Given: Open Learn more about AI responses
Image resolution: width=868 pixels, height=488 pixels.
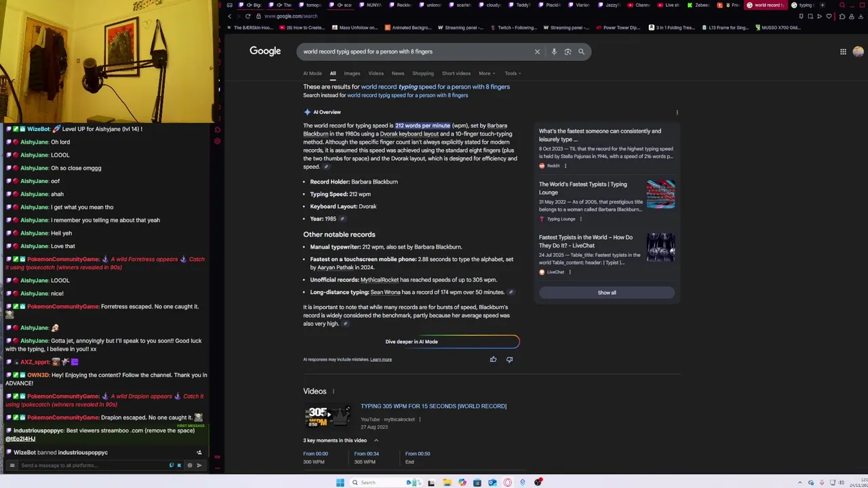Looking at the screenshot, I should tap(381, 360).
